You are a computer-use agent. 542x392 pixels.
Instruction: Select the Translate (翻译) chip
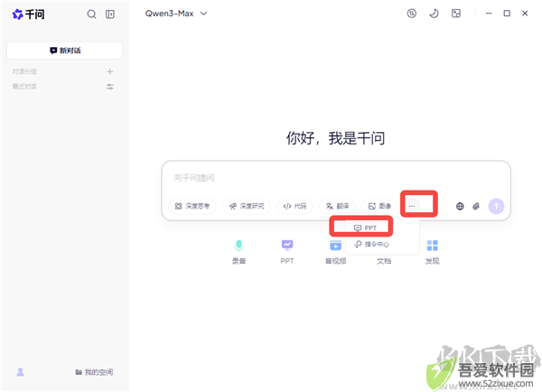pos(337,206)
